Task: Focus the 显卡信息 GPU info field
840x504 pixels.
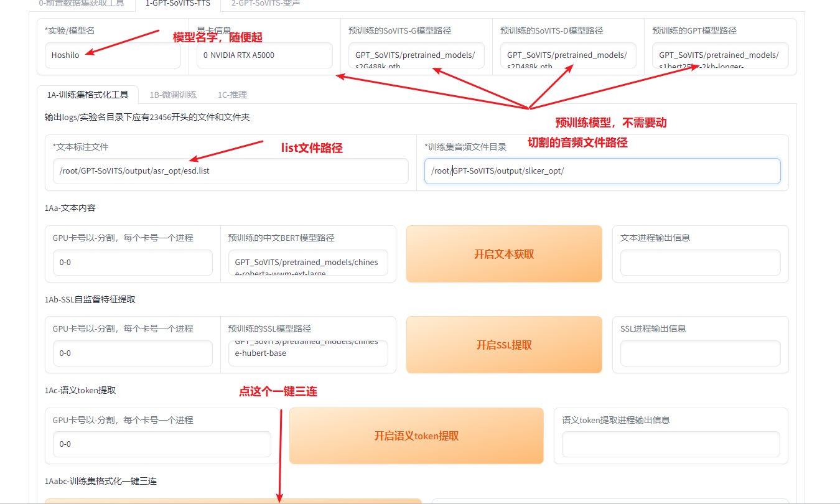Action: tap(264, 55)
